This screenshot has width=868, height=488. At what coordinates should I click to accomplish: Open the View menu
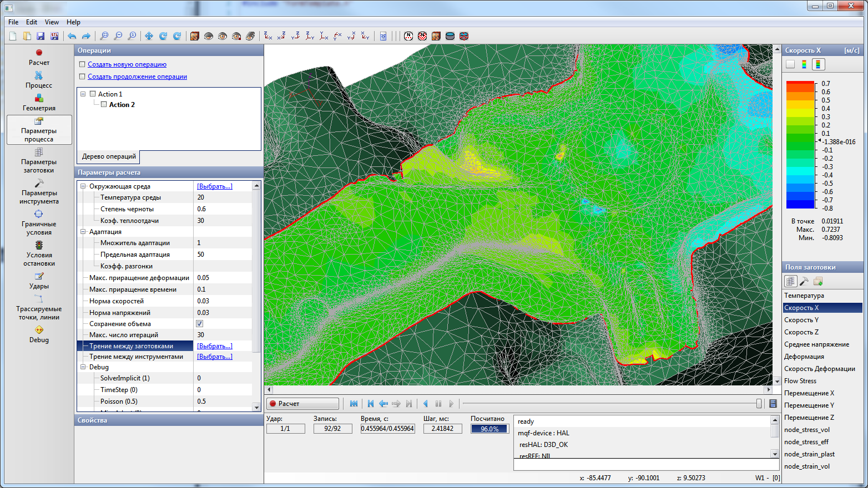[52, 22]
